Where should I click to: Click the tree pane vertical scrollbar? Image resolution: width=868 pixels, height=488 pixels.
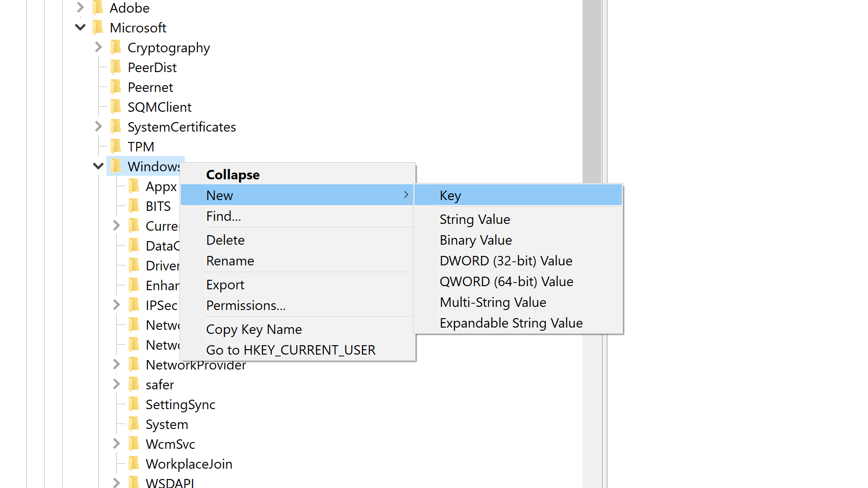pyautogui.click(x=592, y=90)
